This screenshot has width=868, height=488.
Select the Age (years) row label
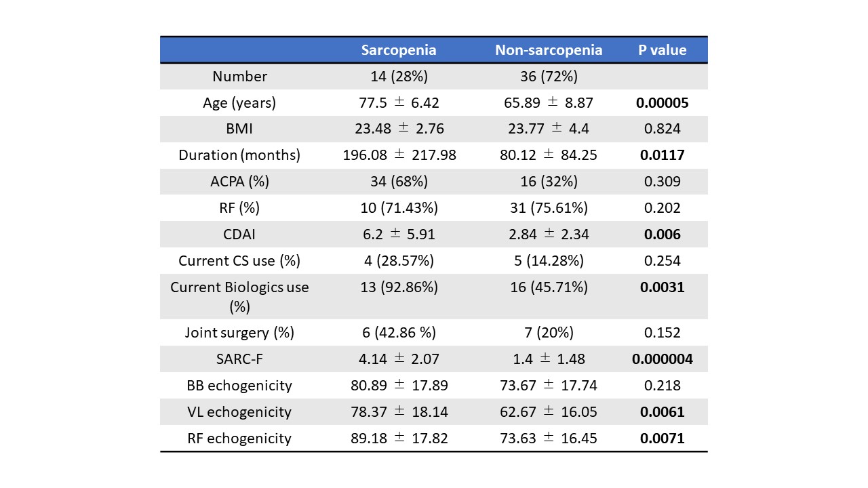[239, 103]
